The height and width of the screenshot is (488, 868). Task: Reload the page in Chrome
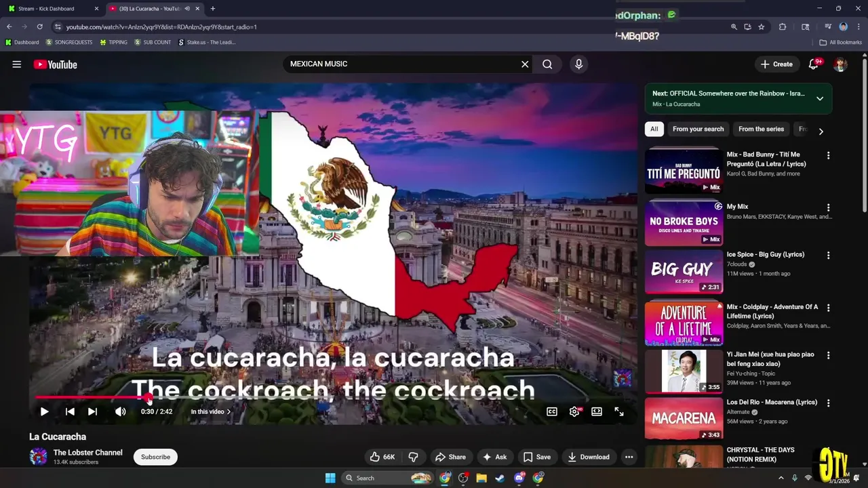pos(39,27)
